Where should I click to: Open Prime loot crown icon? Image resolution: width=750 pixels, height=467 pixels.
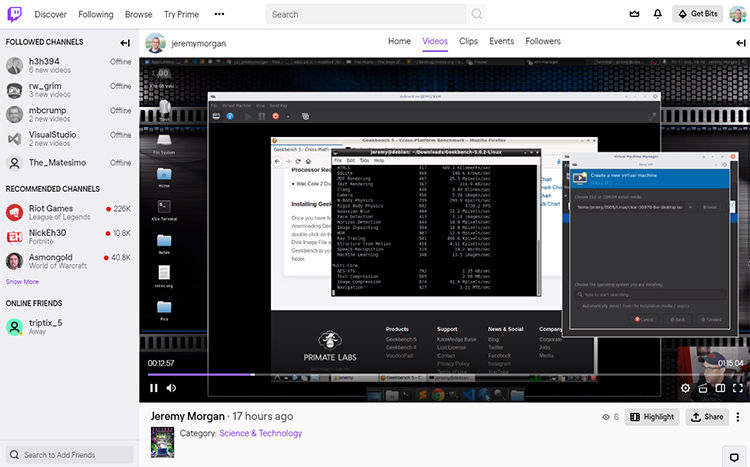click(634, 14)
